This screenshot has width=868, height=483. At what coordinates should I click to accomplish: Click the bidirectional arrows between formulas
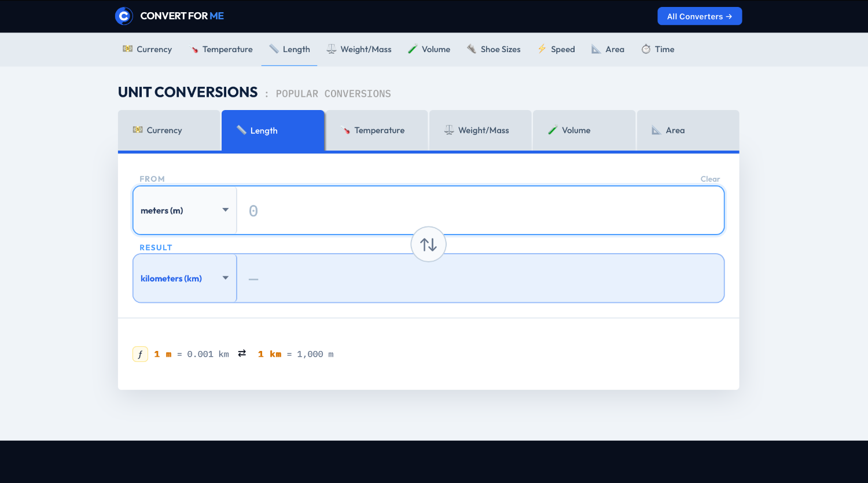[242, 353]
